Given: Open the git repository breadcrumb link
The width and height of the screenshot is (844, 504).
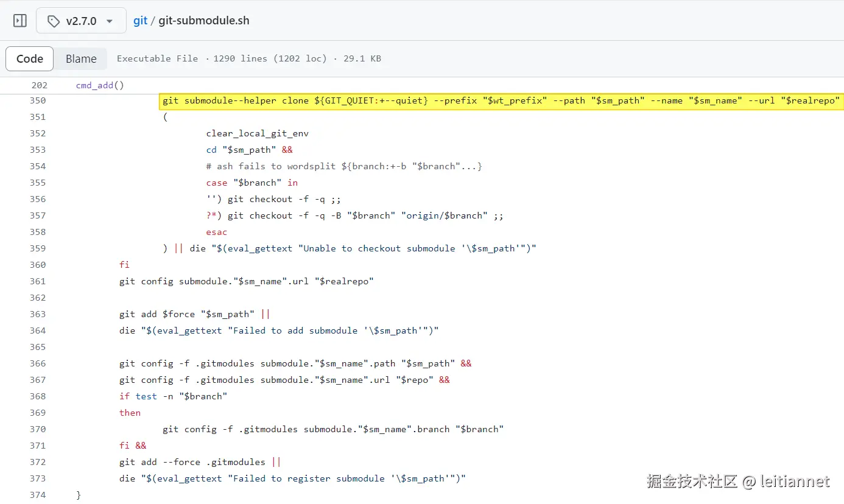Looking at the screenshot, I should [141, 21].
